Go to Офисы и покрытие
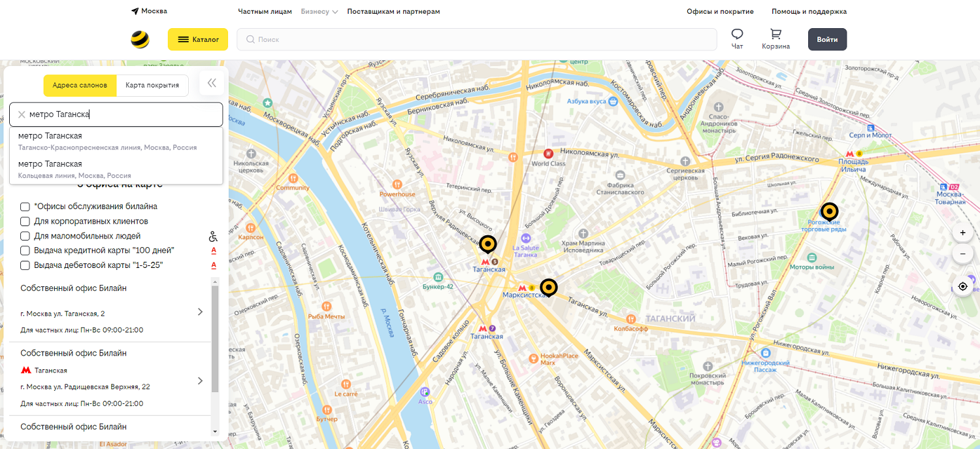The image size is (980, 449). (720, 12)
